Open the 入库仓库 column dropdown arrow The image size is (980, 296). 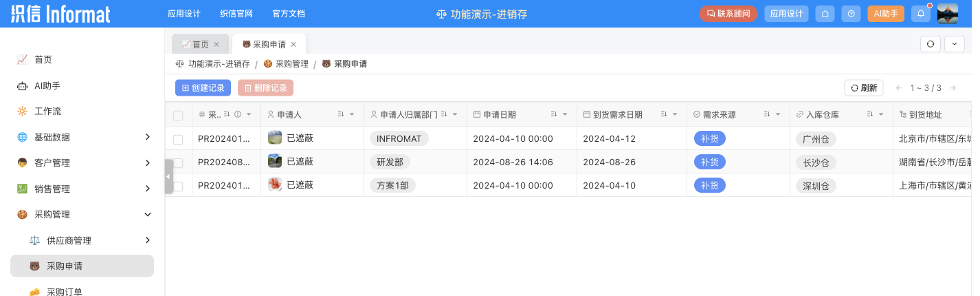pos(881,115)
